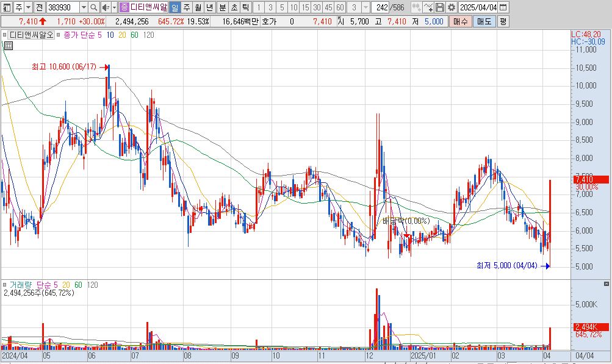Click the 5-day moving average legend number
The image size is (612, 364).
[x=99, y=35]
